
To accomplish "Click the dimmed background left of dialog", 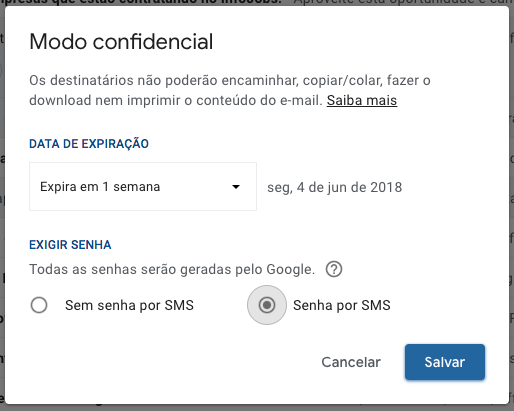I will point(2,207).
